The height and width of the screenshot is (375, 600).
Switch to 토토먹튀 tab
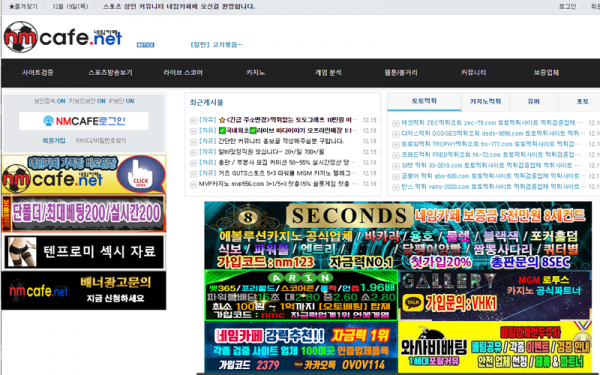click(424, 101)
